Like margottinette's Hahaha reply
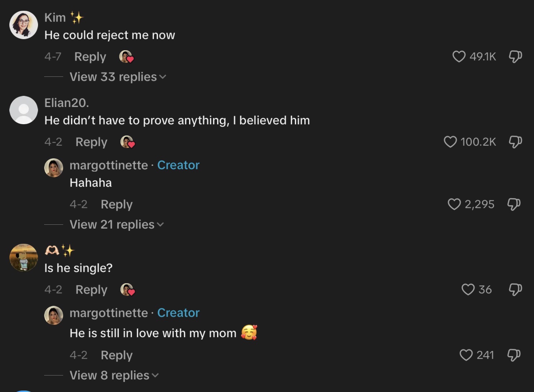 tap(454, 204)
